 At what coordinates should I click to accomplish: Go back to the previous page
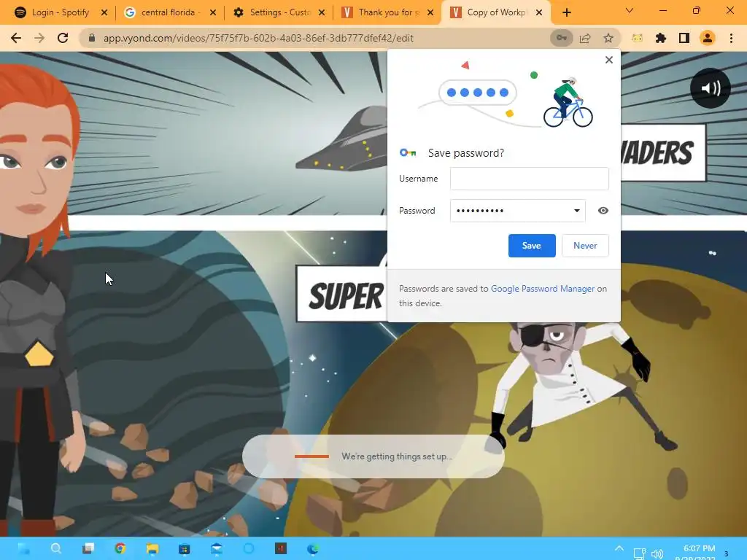[16, 38]
